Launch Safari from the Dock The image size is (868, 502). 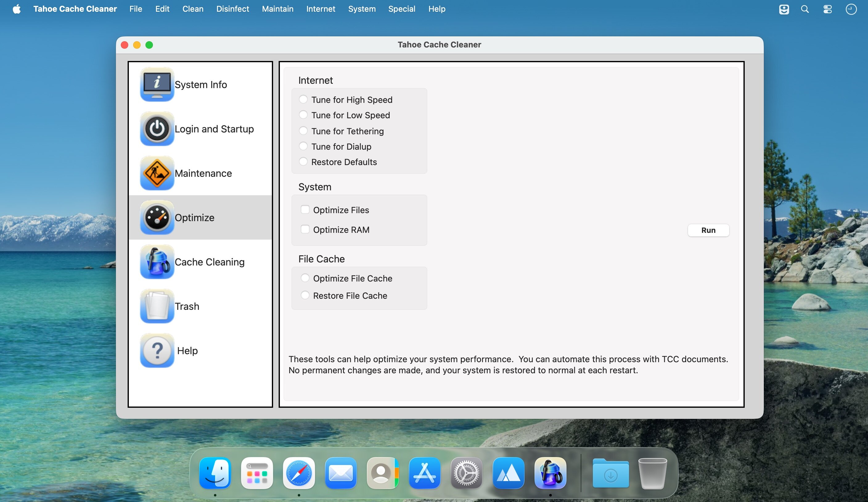click(x=299, y=473)
